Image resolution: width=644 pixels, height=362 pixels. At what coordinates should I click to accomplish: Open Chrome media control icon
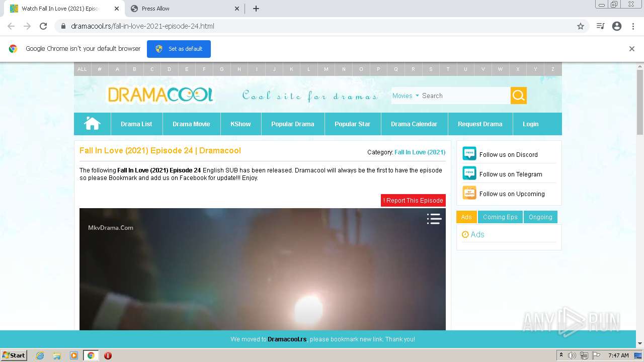[600, 26]
